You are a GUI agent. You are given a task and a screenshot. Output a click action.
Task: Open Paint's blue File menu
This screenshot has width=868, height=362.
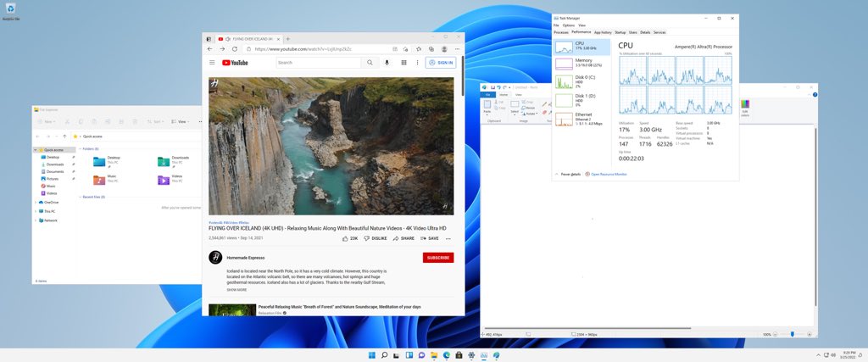487,95
